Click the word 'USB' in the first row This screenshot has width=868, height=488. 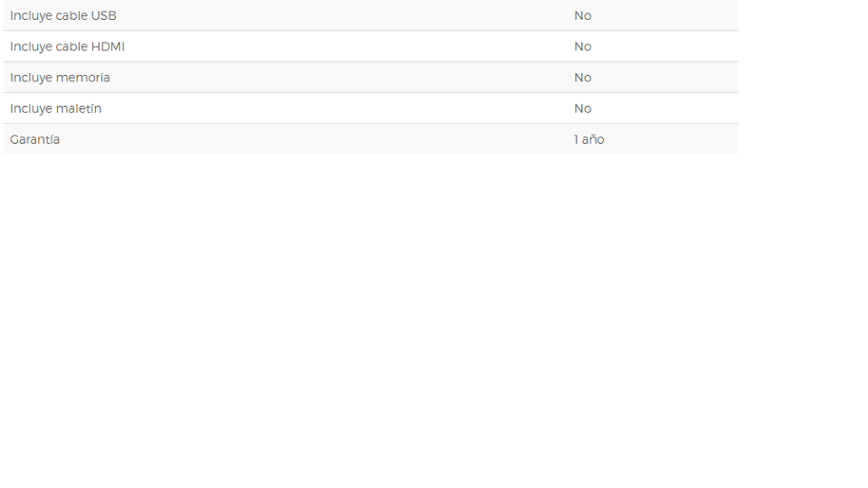(103, 15)
